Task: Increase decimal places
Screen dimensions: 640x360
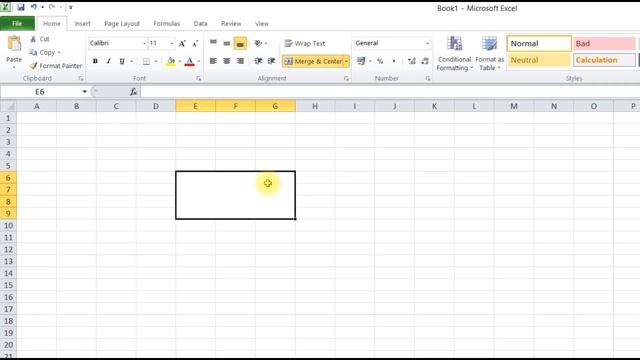Action: 412,61
